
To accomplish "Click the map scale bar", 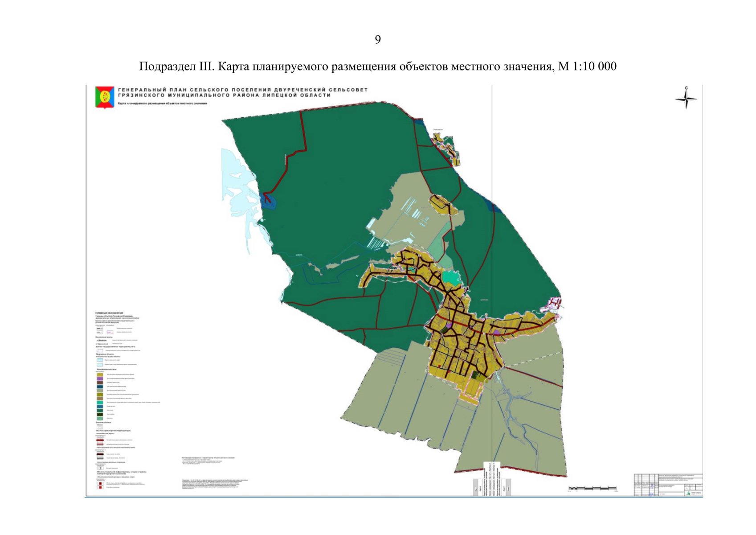I will (x=593, y=489).
